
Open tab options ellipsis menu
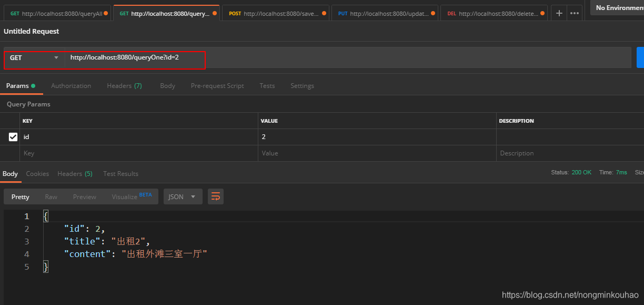click(574, 13)
